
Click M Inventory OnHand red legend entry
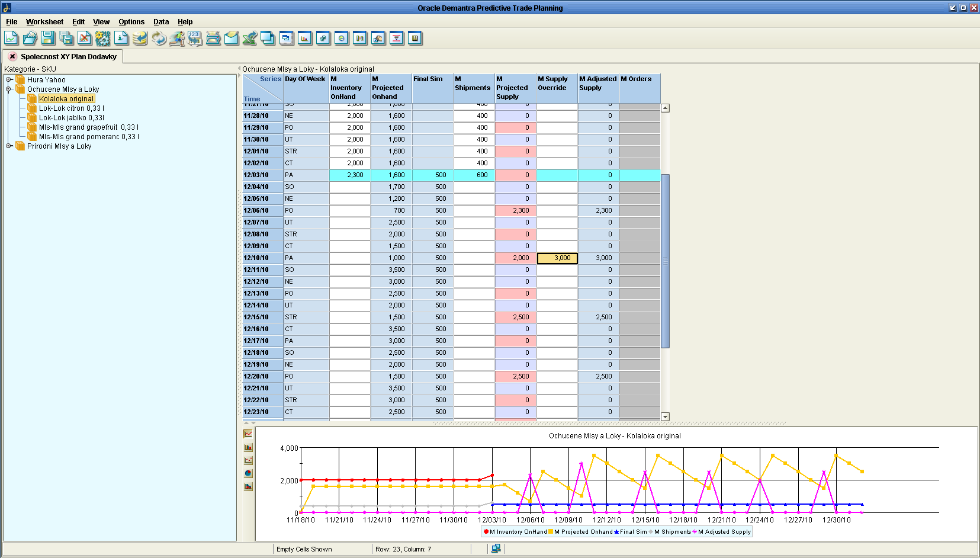tap(515, 532)
